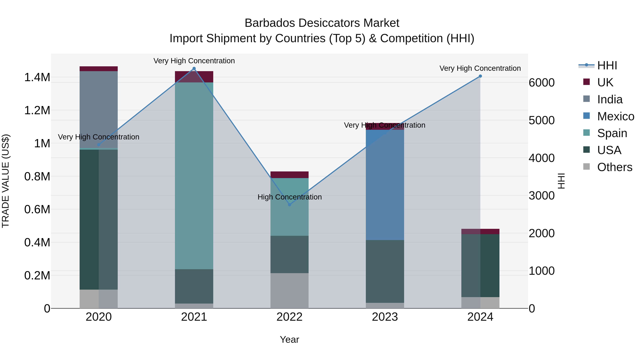Click the USA bar segment in 2021

coord(194,286)
